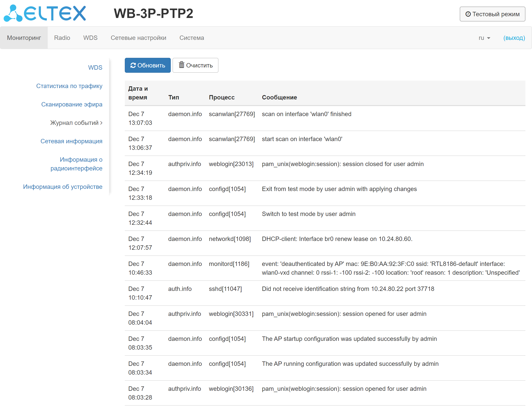532x407 pixels.
Task: Open WDS link in left sidebar
Action: 95,68
